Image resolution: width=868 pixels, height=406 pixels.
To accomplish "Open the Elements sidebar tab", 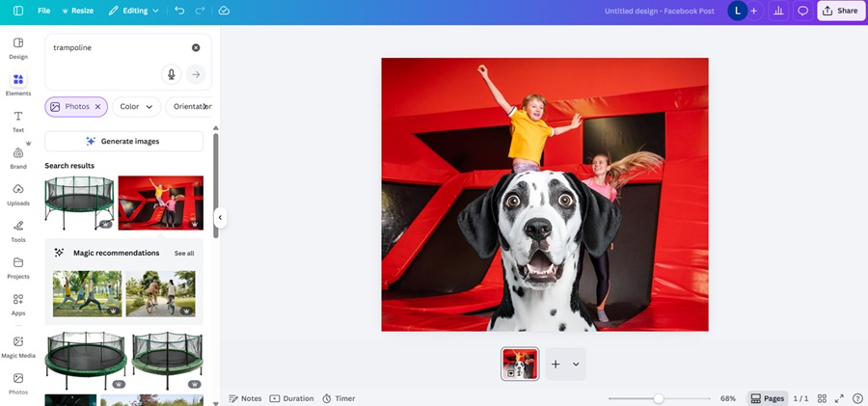I will (18, 85).
